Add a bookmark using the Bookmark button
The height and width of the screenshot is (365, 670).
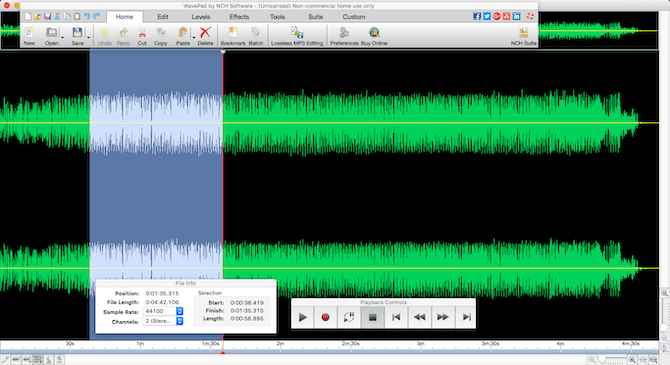click(x=233, y=36)
